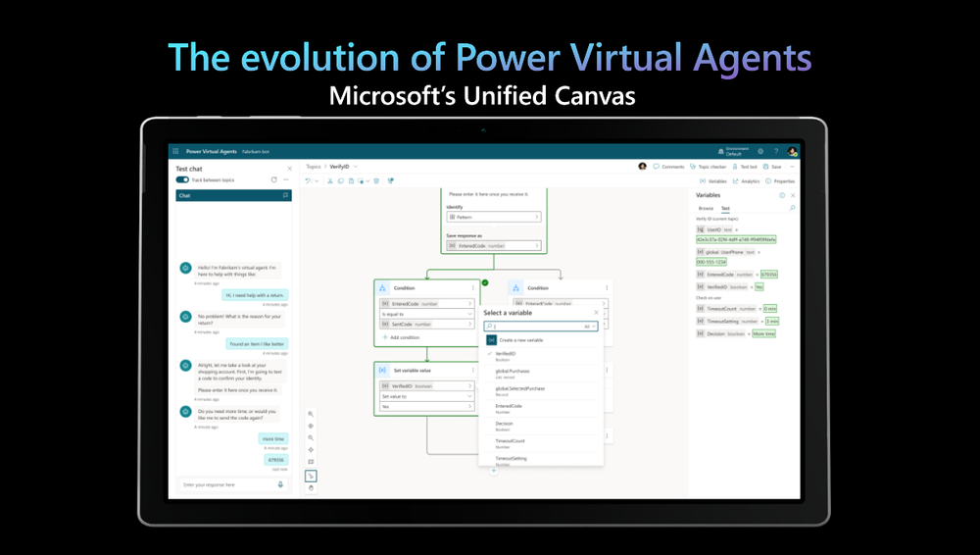Image resolution: width=980 pixels, height=555 pixels.
Task: Expand the Is equal to operator dropdown
Action: pos(427,314)
